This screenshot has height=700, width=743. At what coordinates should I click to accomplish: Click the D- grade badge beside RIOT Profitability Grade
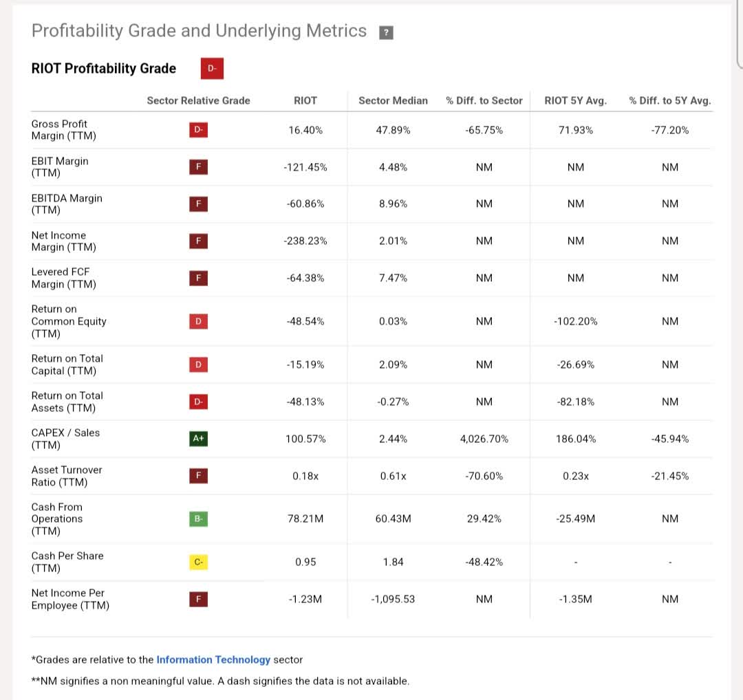click(212, 68)
